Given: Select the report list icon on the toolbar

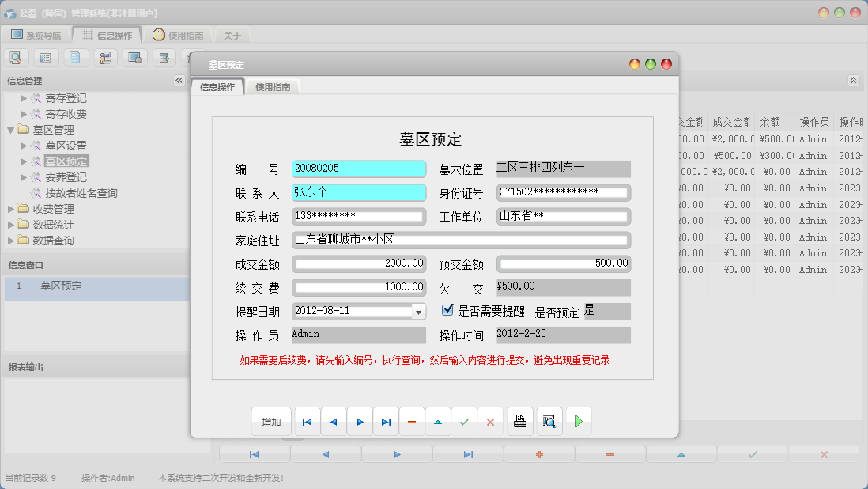Looking at the screenshot, I should tap(47, 57).
